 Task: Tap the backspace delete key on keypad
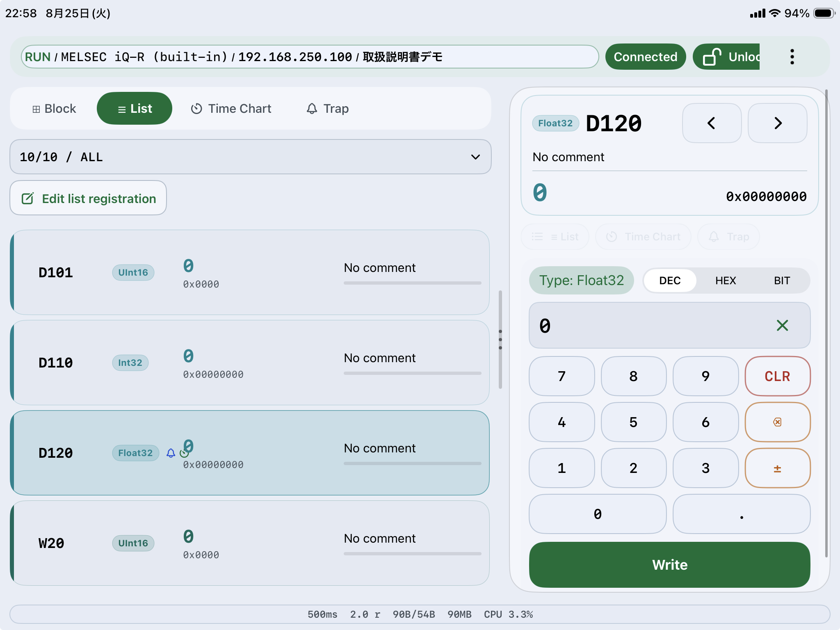point(777,422)
